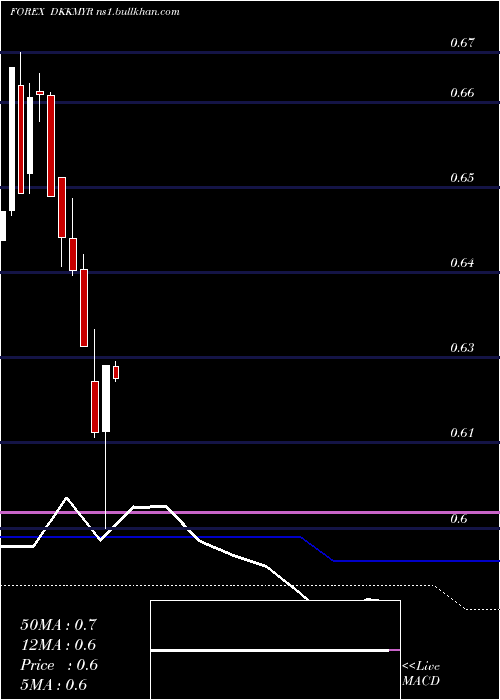
Task: Click the 0.66 price axis label
Action: click(x=462, y=93)
